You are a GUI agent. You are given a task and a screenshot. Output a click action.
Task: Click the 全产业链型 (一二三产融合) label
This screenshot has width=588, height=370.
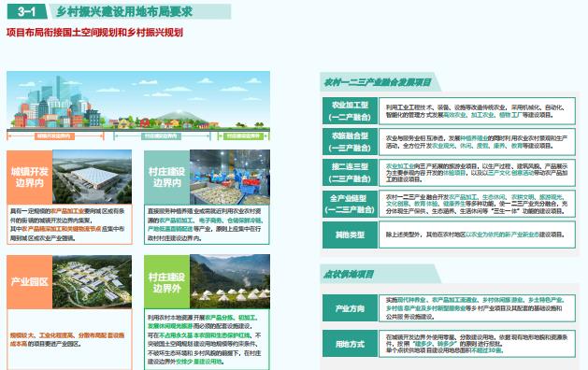coord(350,204)
